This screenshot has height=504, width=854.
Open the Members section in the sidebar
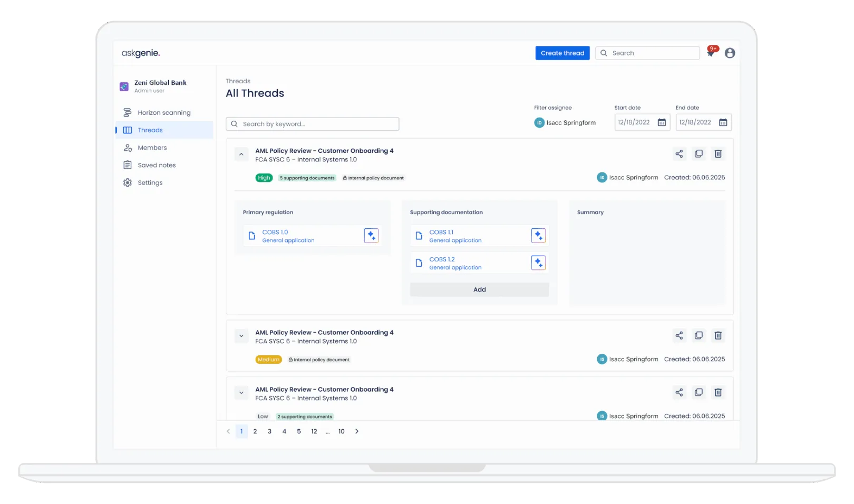coord(152,148)
